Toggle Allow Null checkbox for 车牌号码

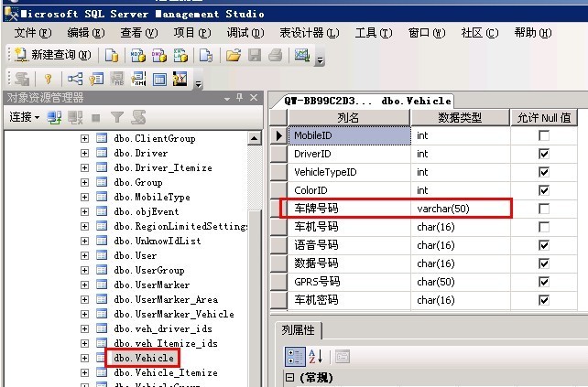[545, 209]
